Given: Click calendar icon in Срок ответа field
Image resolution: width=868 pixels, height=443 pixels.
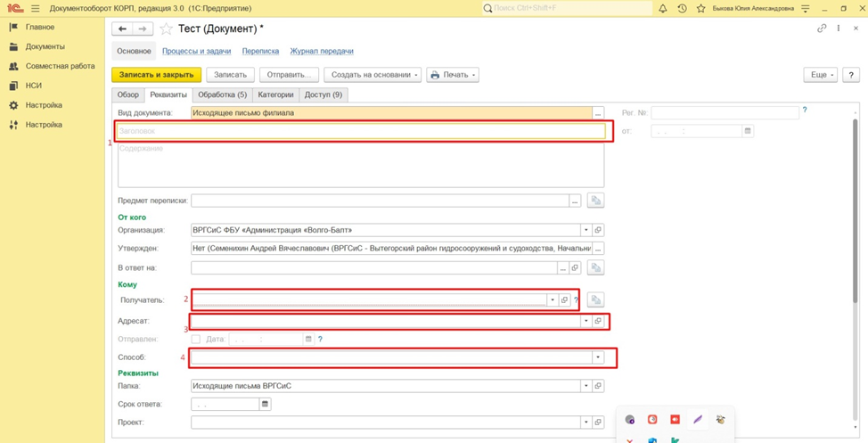Looking at the screenshot, I should click(265, 405).
